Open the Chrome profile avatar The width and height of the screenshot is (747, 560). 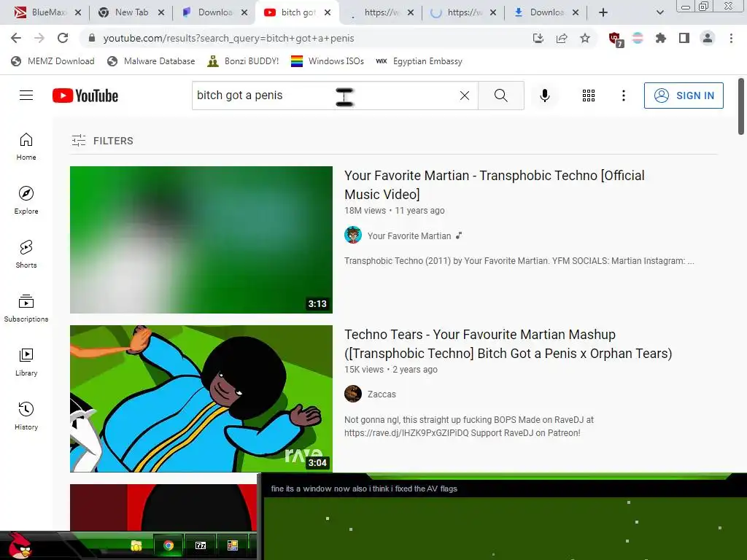(708, 38)
